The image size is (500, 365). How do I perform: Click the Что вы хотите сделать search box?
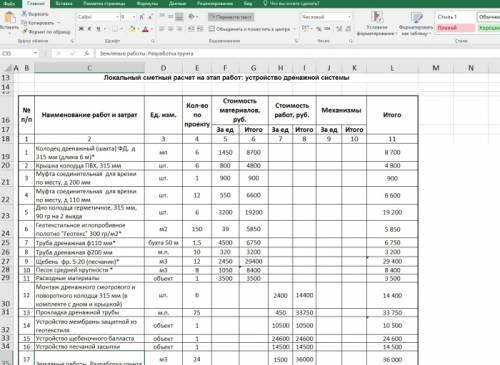(292, 3)
